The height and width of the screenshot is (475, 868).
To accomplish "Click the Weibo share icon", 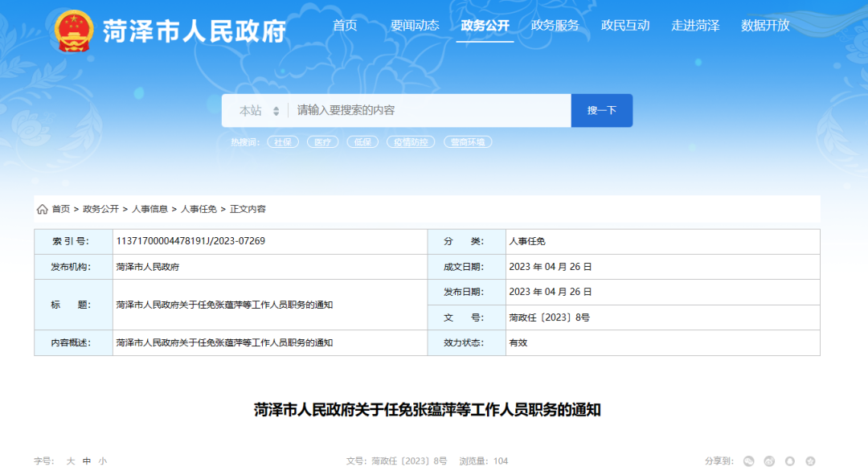I will pos(769,461).
